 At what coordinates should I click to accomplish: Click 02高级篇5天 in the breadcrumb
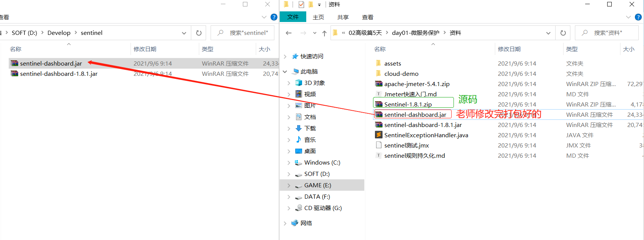365,33
